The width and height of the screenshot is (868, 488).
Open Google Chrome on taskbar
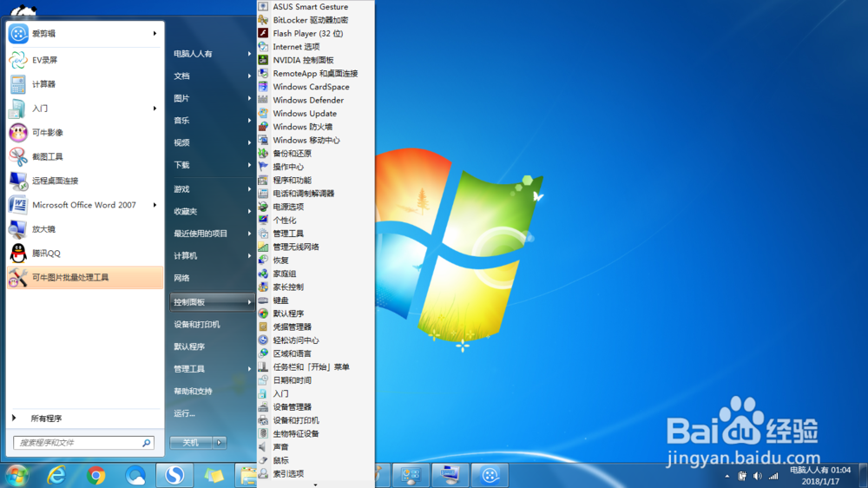point(95,475)
